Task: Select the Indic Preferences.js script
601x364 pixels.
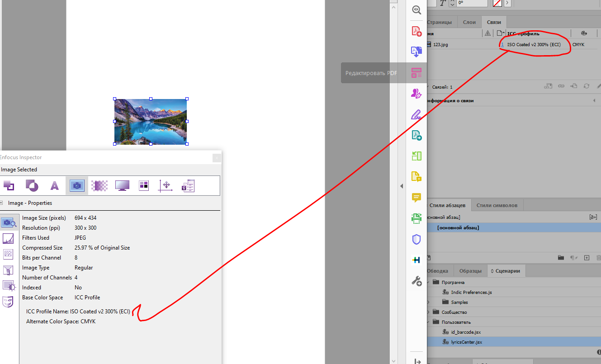Action: coord(471,292)
